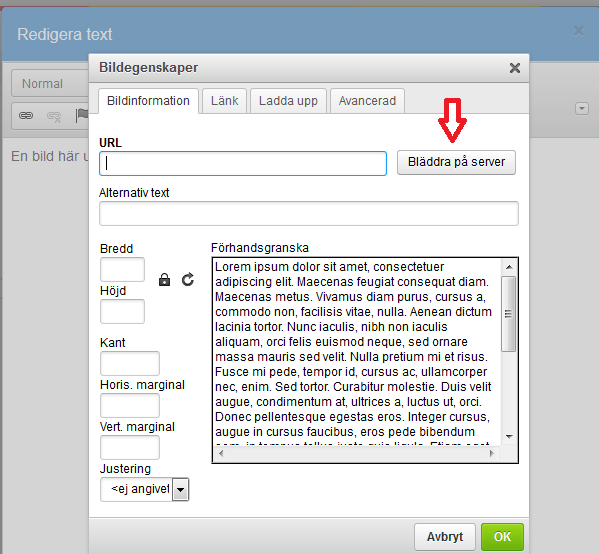
Task: Switch to the Länk tab
Action: [x=225, y=101]
